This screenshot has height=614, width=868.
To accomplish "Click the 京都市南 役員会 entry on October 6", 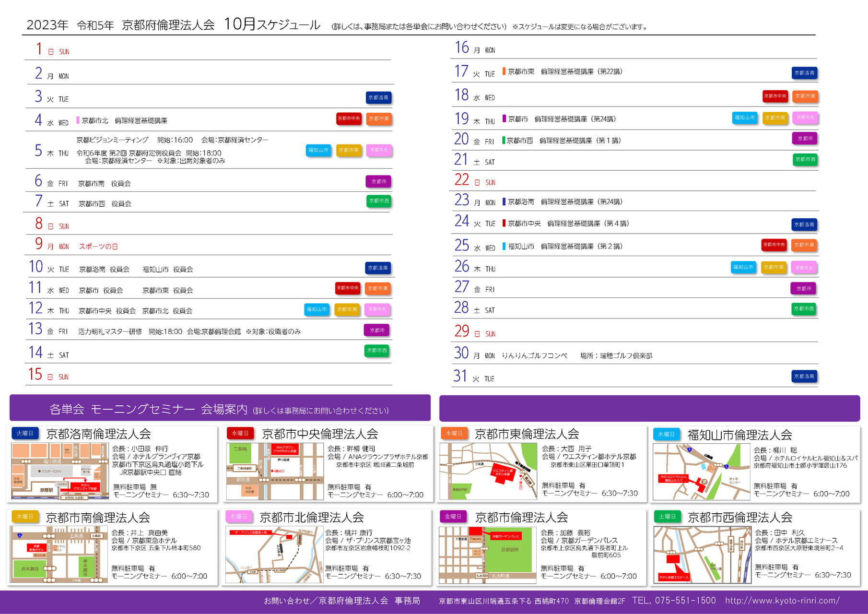I will click(x=105, y=184).
